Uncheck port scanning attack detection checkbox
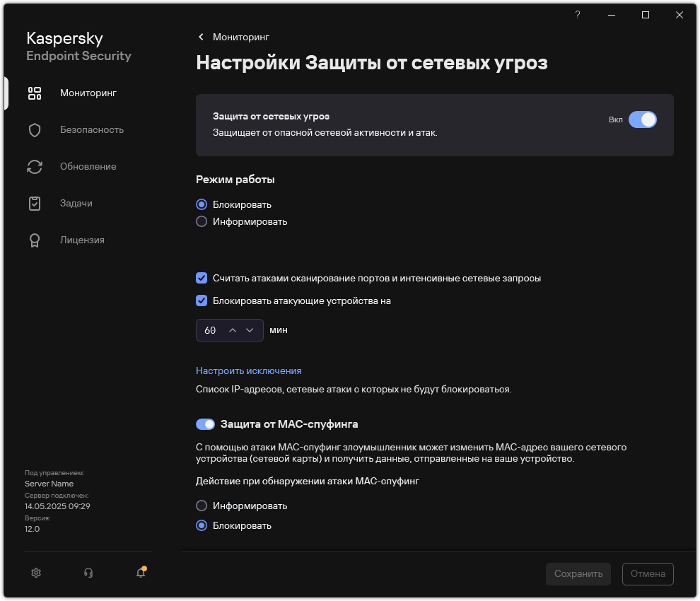700x601 pixels. tap(202, 278)
